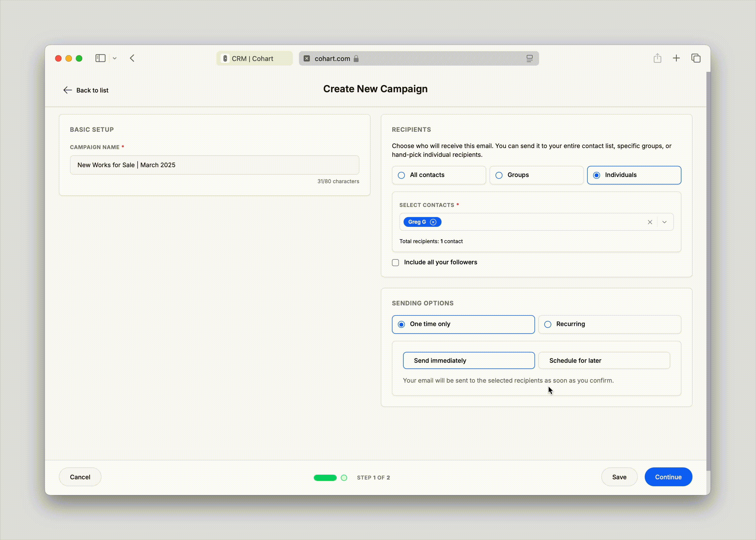
Task: Click the 31/80 characters counter
Action: pyautogui.click(x=338, y=182)
